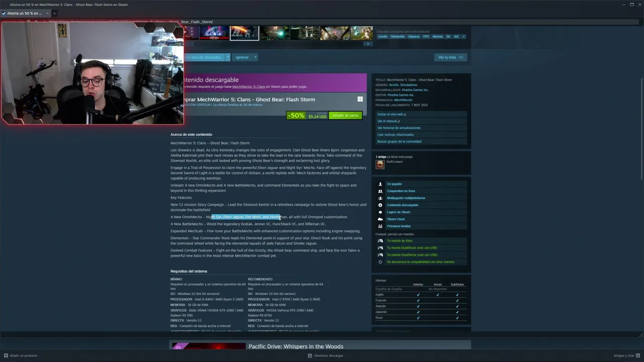644x362 pixels.
Task: Click Inglés language row
Action: [x=421, y=295]
